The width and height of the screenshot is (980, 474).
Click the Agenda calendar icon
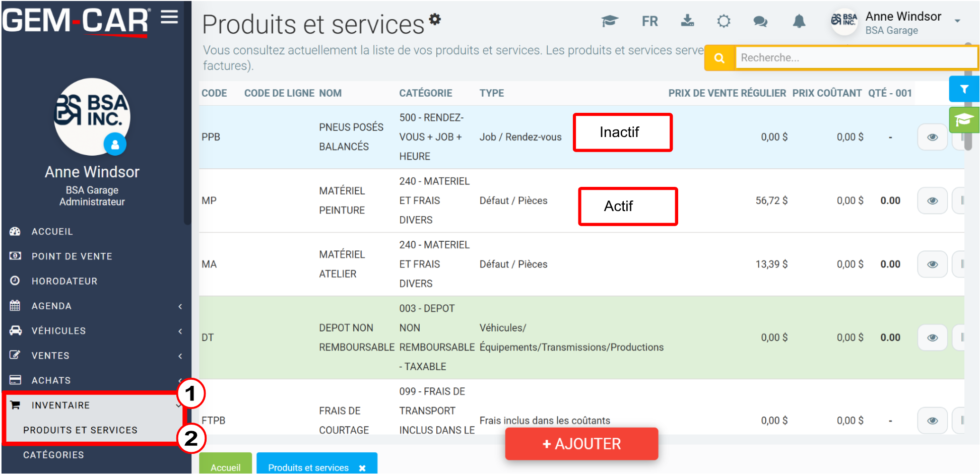pyautogui.click(x=15, y=305)
